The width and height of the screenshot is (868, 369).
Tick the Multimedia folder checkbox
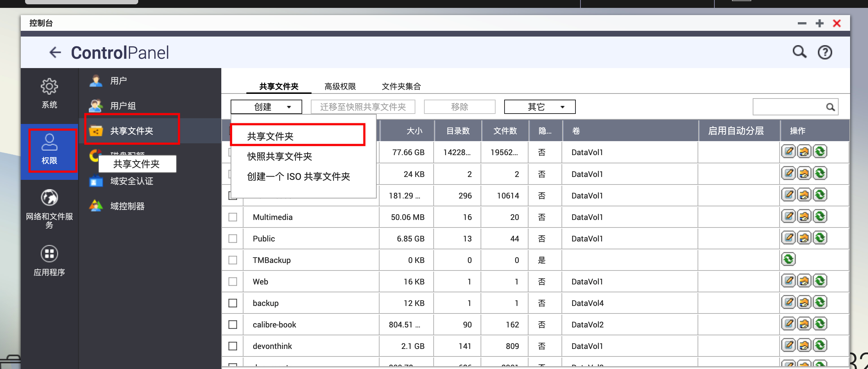tap(233, 217)
